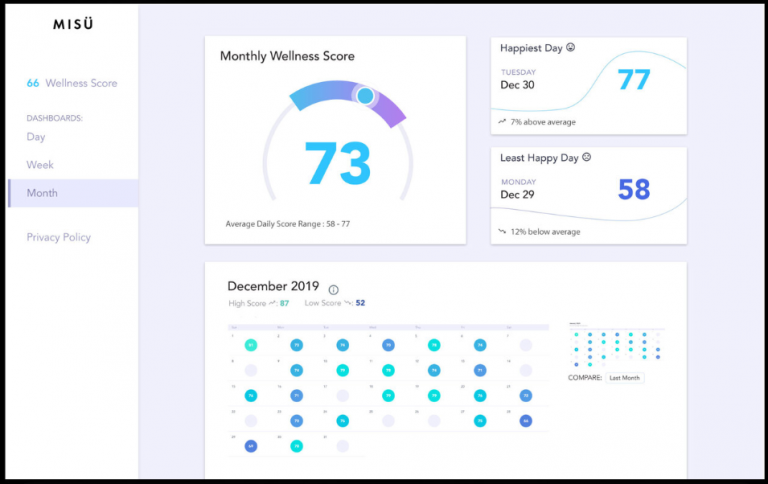Click the 66 Wellness Score link
Viewport: 768px width, 484px height.
pyautogui.click(x=72, y=83)
